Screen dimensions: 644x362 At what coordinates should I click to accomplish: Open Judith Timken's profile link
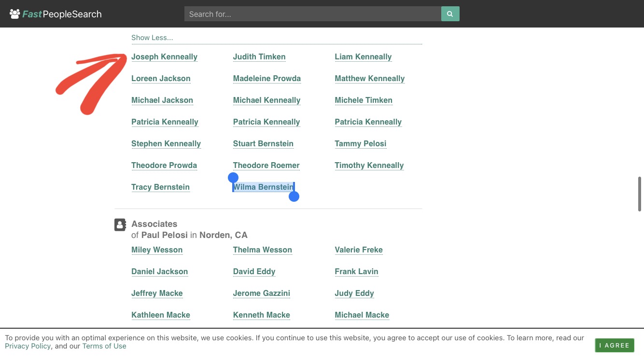(259, 57)
